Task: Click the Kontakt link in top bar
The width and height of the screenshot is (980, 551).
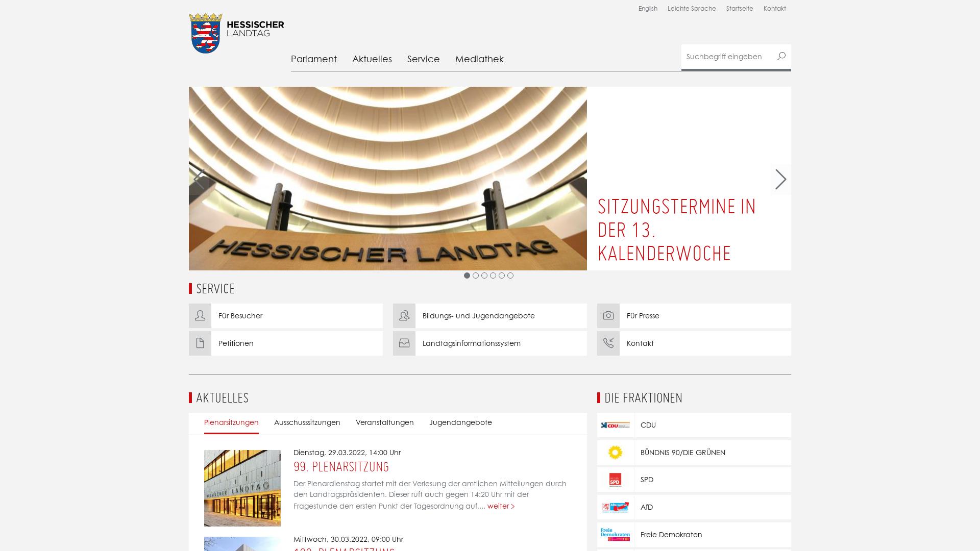Action: coord(775,9)
